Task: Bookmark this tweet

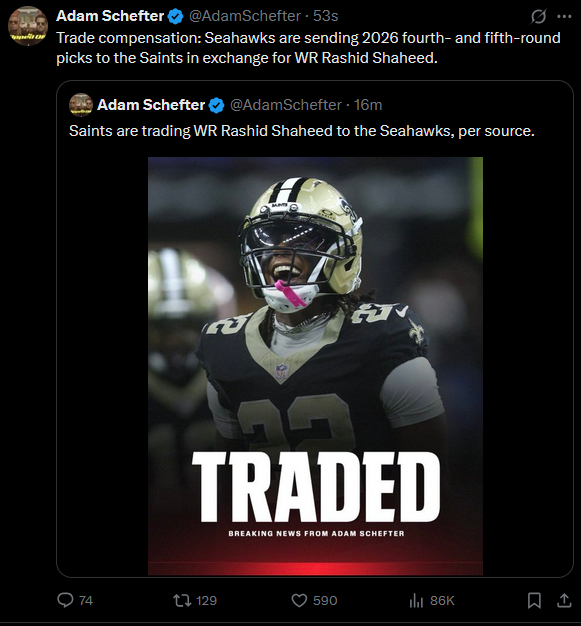Action: [534, 600]
